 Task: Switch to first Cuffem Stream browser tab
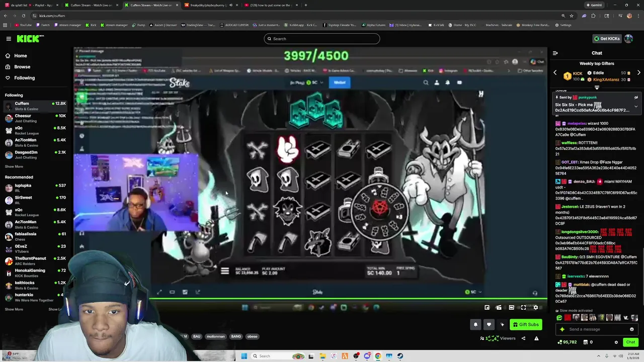pyautogui.click(x=91, y=5)
